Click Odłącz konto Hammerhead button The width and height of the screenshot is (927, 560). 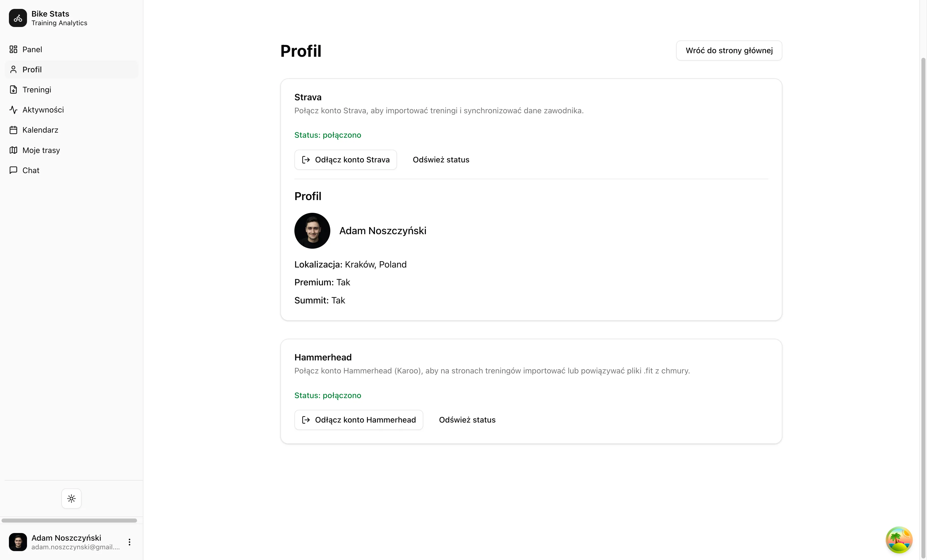click(x=359, y=420)
